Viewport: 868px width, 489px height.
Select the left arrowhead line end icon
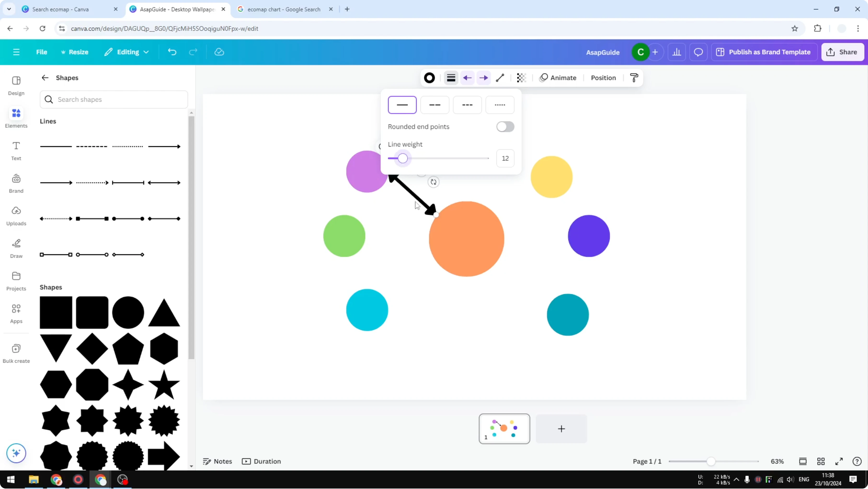coord(467,78)
